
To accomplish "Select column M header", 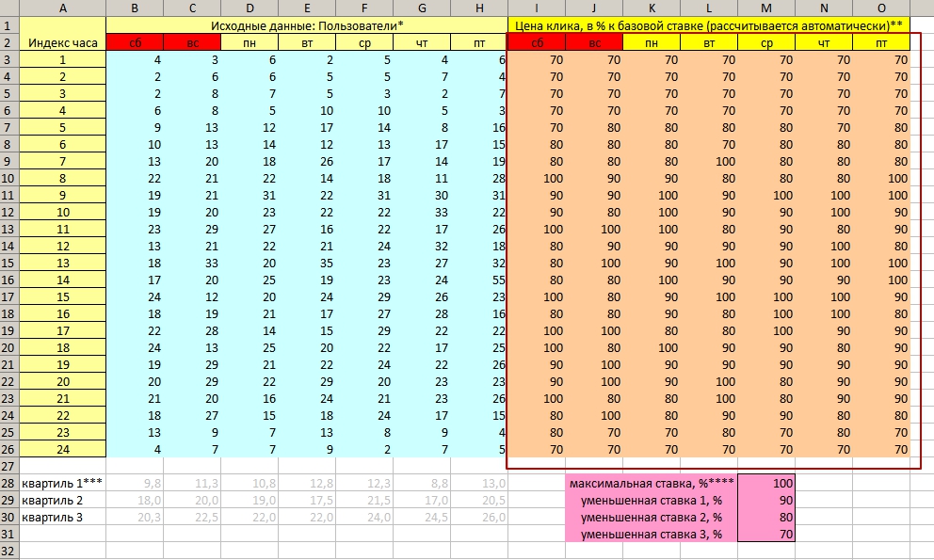I will coord(766,8).
